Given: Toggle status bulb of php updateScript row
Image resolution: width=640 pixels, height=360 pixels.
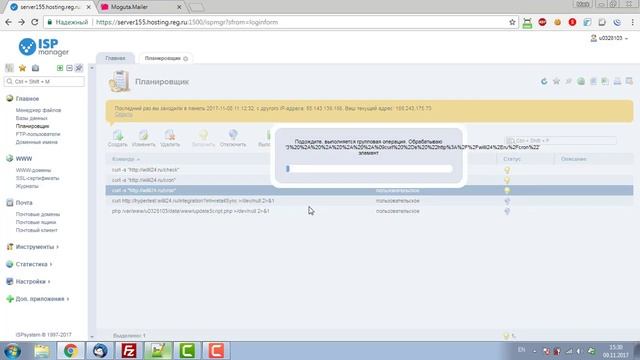Looking at the screenshot, I should click(x=507, y=211).
